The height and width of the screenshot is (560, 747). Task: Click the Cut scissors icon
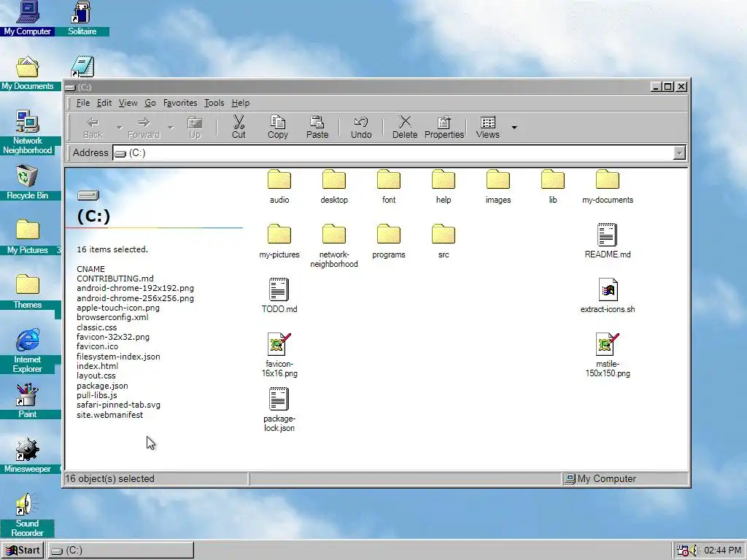(239, 122)
